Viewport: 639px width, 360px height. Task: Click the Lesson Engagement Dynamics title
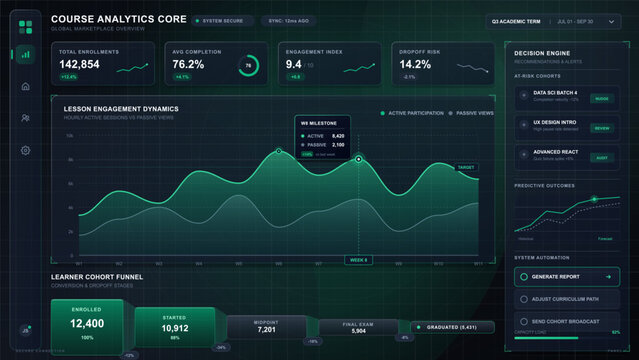pos(121,109)
